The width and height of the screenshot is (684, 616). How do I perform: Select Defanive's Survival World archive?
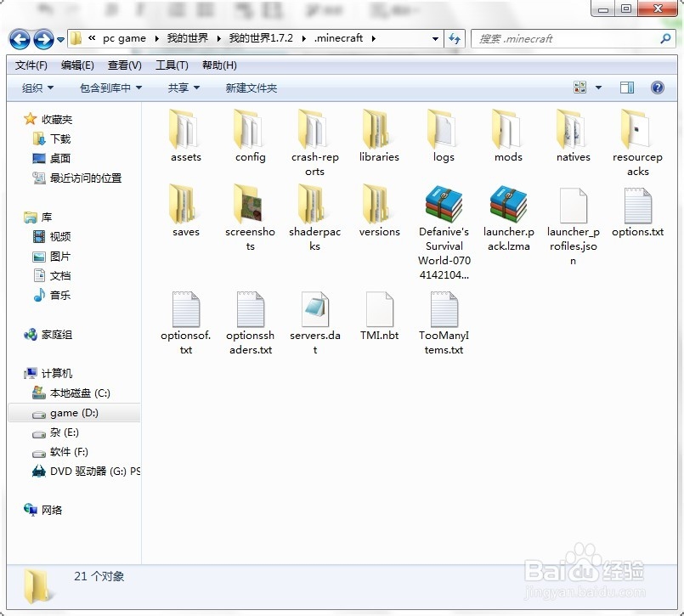(444, 233)
